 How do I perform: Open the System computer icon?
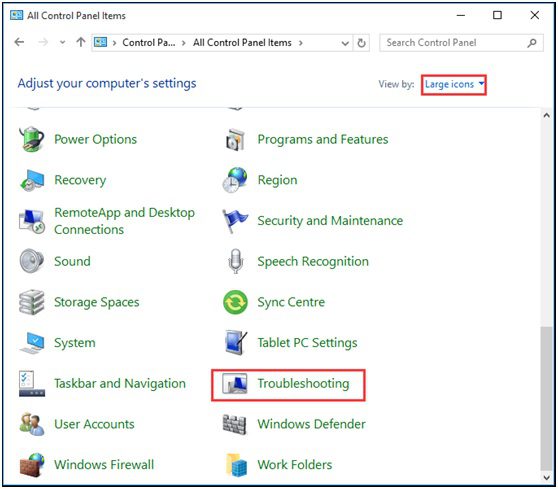[x=32, y=343]
